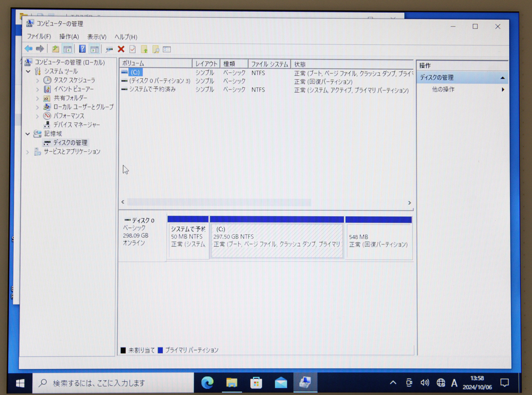532x395 pixels.
Task: Click the Back arrow in the toolbar
Action: point(29,49)
